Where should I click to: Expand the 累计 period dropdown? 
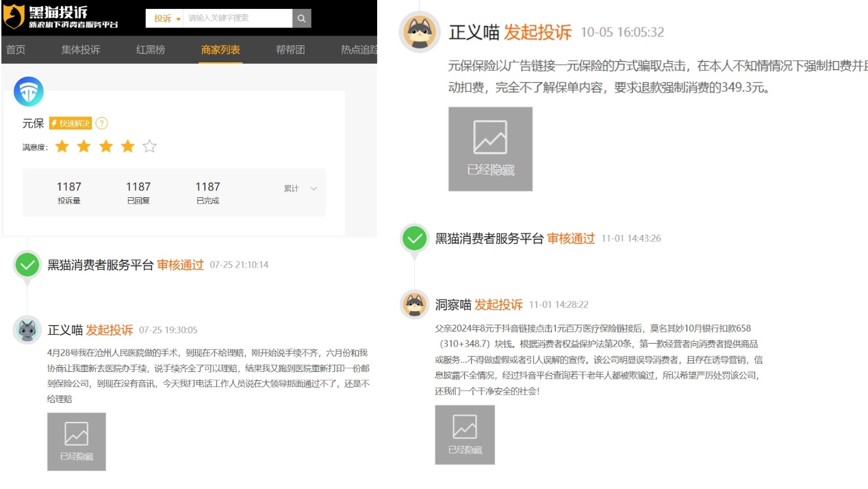301,188
